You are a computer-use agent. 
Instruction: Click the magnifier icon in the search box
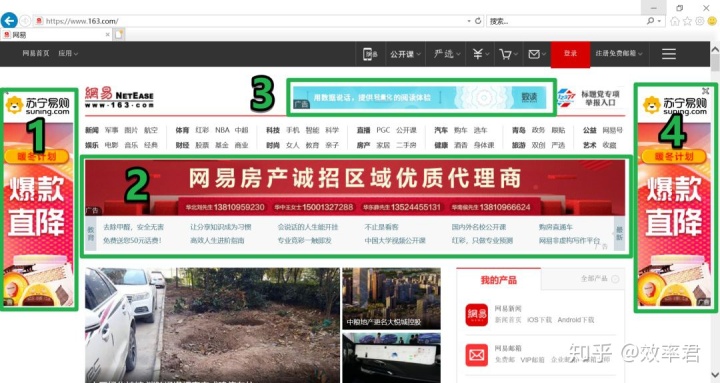(650, 21)
